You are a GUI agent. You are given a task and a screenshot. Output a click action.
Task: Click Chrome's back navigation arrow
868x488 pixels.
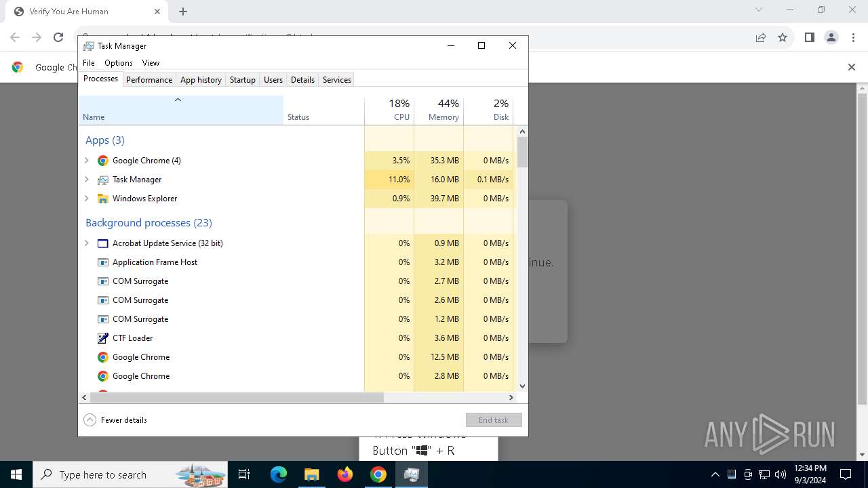[15, 38]
